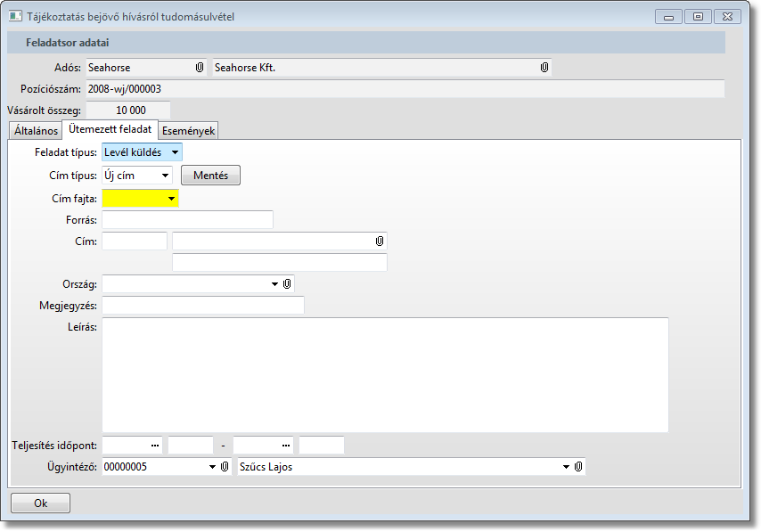Click the Adós label
The width and height of the screenshot is (761, 532).
tap(68, 68)
